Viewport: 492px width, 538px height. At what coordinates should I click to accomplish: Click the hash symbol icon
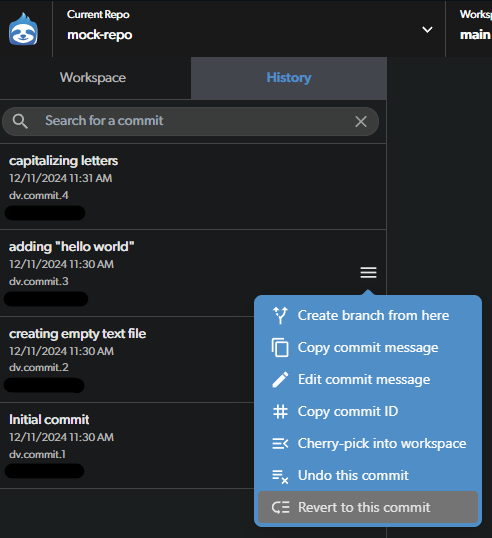tap(280, 411)
